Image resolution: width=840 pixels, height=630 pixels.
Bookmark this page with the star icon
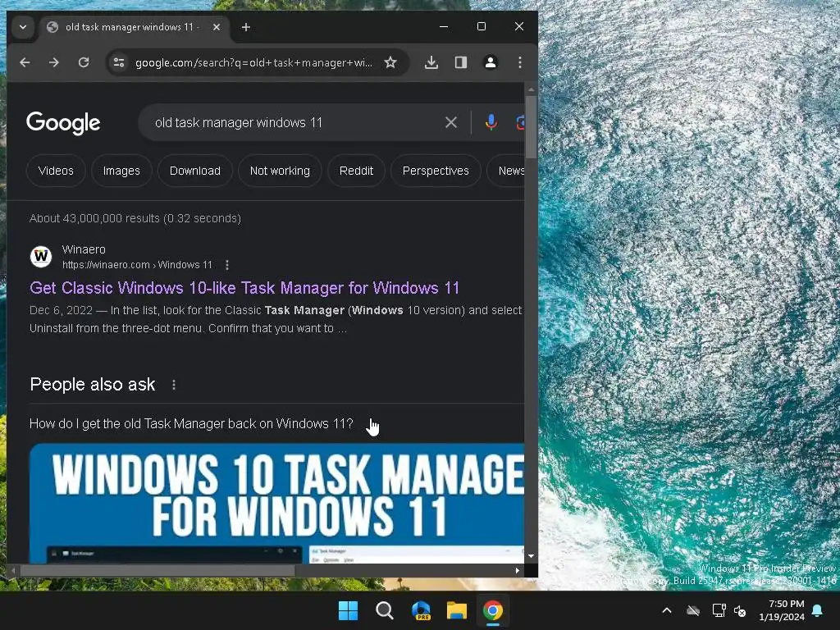pyautogui.click(x=390, y=62)
